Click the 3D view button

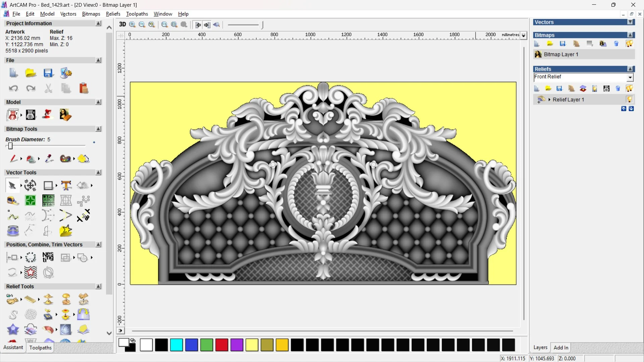122,24
